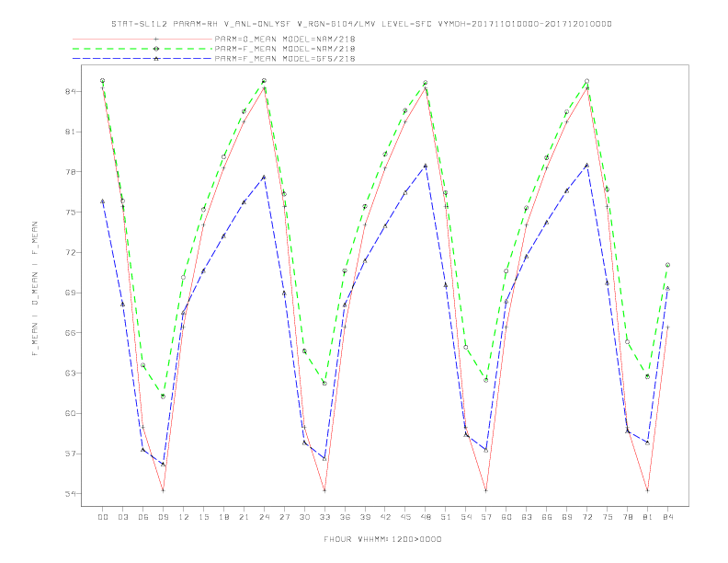Viewport: 728px width, 563px height.
Task: Click the x-axis forecast hour label 57
Action: pos(486,517)
